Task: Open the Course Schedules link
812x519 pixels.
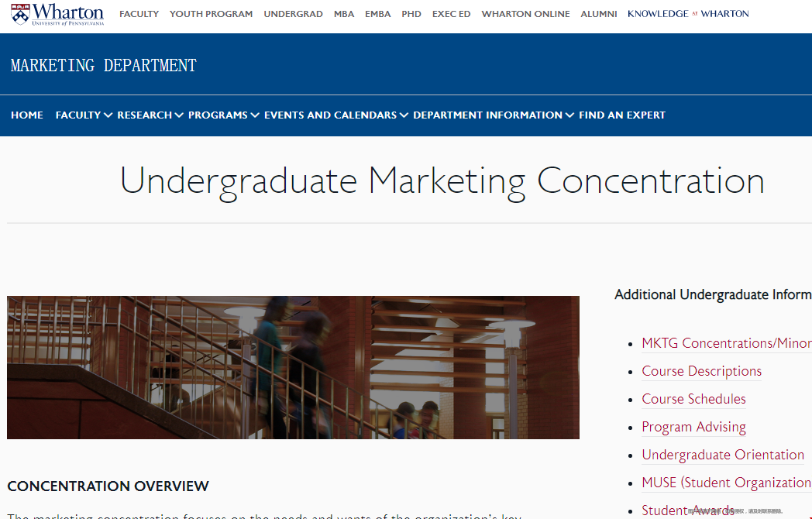Action: tap(694, 400)
